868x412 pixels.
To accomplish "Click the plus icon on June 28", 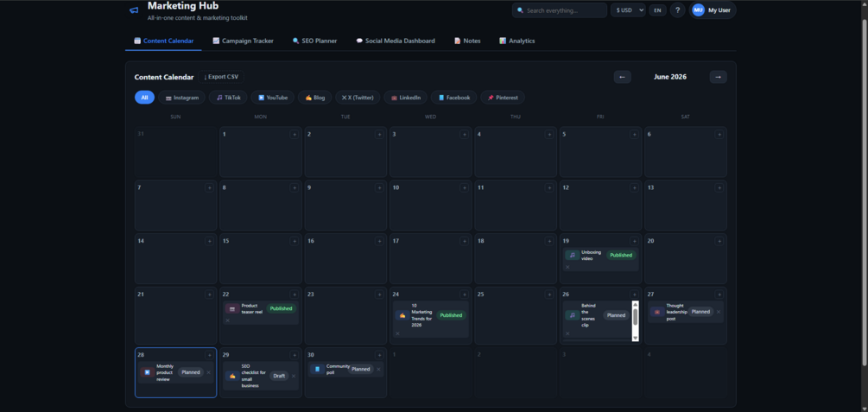I will [209, 355].
